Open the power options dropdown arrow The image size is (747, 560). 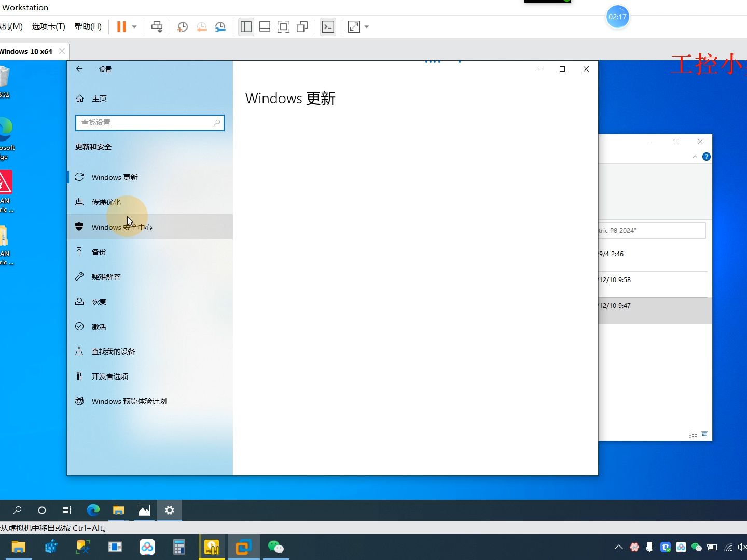click(x=134, y=26)
